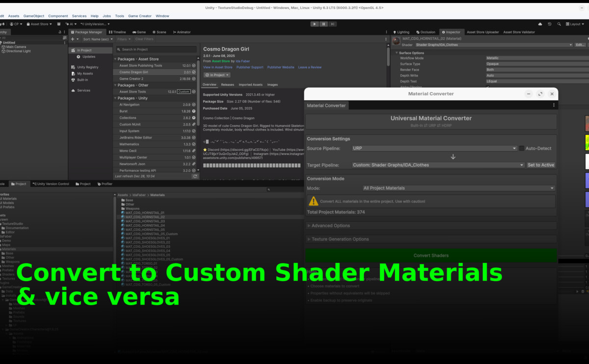The height and width of the screenshot is (364, 589).
Task: Click the refresh package list button
Action: tap(195, 176)
